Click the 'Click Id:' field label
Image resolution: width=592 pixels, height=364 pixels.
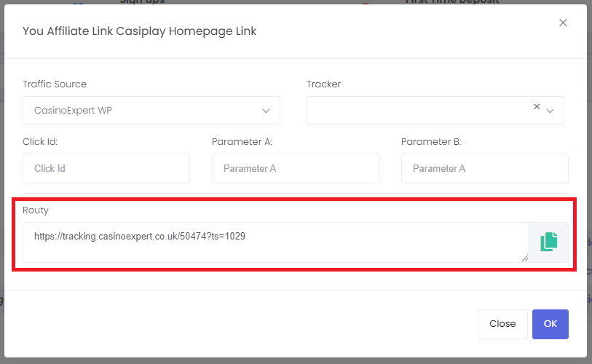point(40,142)
